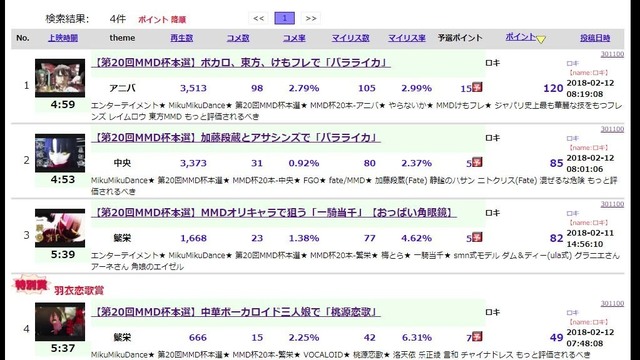Open video 中華ボーカロイド三人娘で「桃源恋歌」
The height and width of the screenshot is (360, 640).
point(236,312)
